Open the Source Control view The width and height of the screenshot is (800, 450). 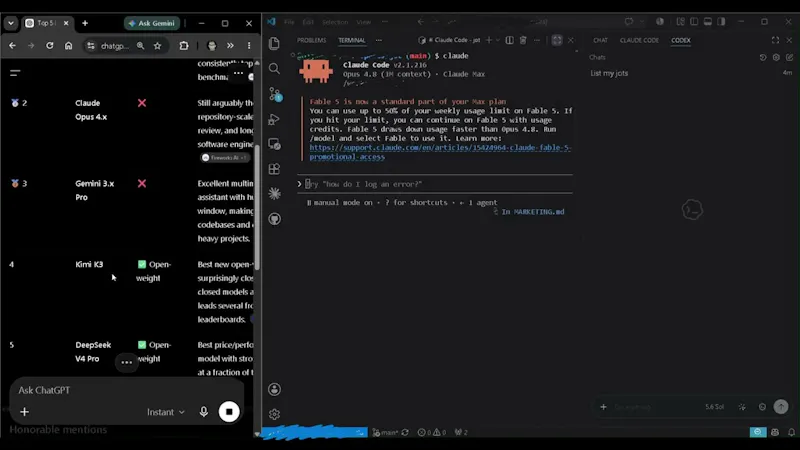[x=274, y=94]
